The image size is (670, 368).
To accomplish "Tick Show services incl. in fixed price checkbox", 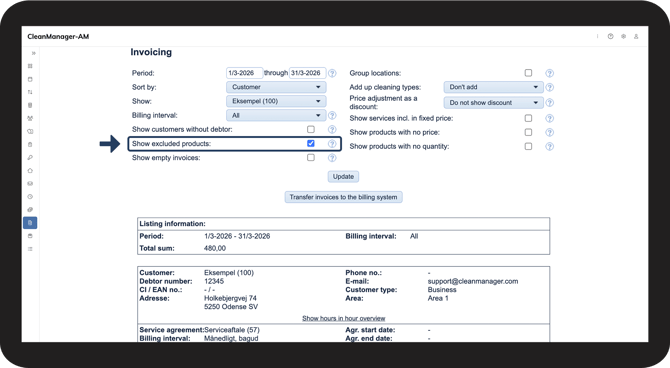I will [528, 118].
